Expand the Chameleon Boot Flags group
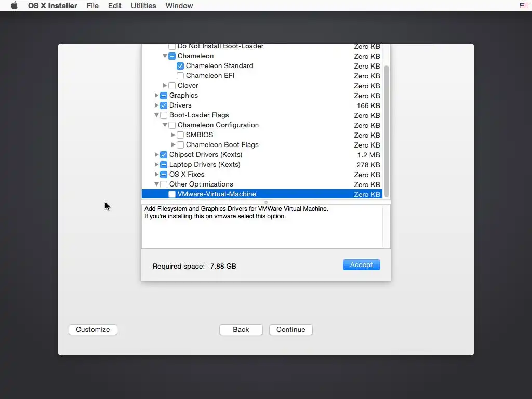This screenshot has width=532, height=399. tap(173, 144)
